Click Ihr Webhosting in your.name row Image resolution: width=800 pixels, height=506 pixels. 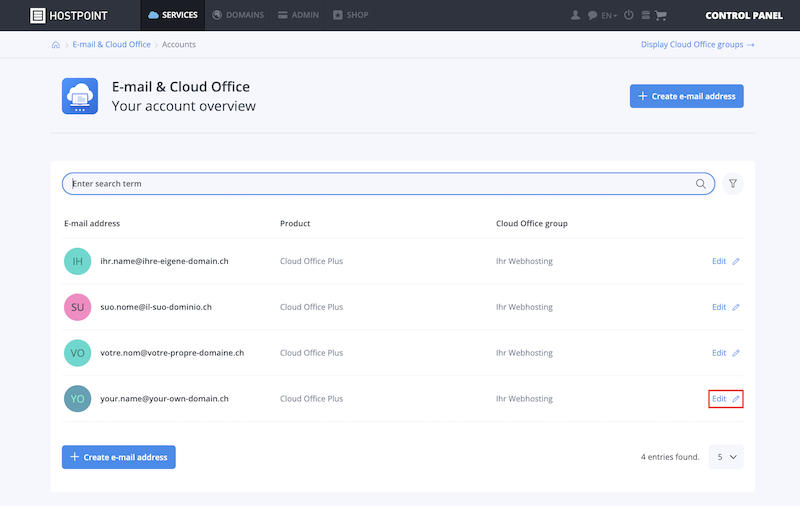pyautogui.click(x=524, y=399)
